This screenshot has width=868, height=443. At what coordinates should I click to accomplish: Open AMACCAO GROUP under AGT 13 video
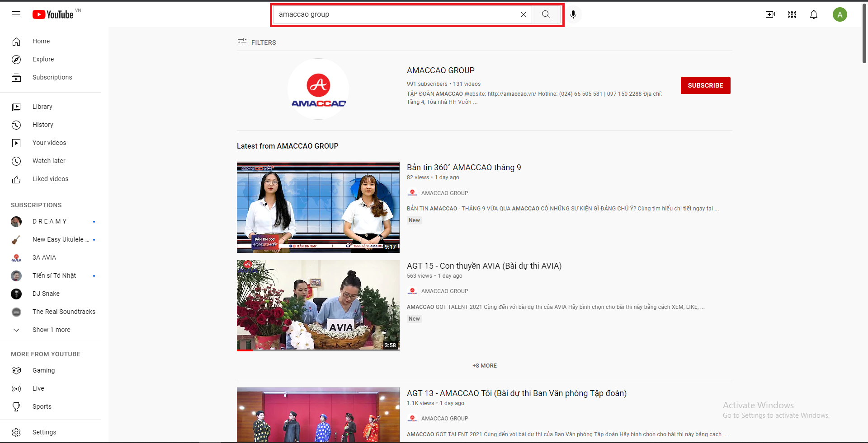[444, 419]
